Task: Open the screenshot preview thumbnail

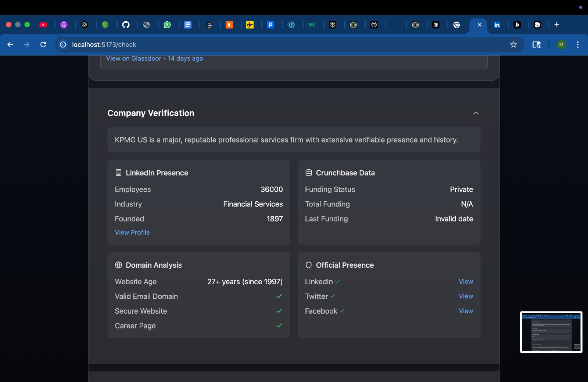Action: pos(551,332)
